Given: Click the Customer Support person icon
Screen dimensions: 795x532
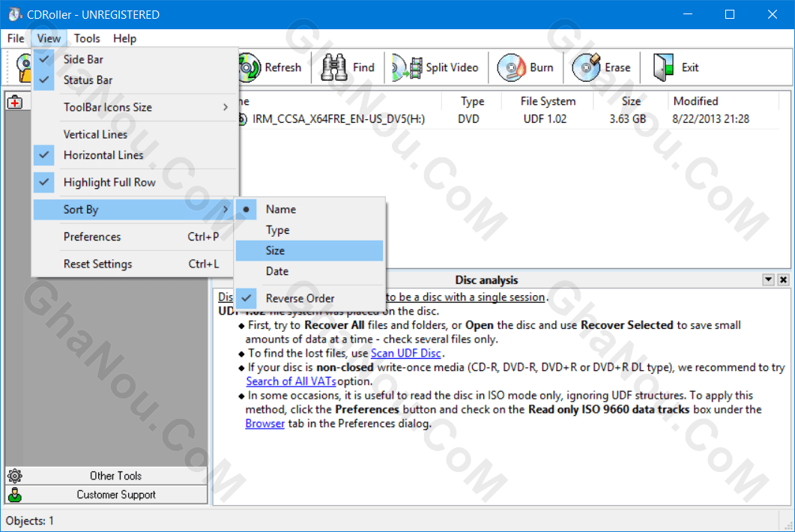Looking at the screenshot, I should (15, 495).
